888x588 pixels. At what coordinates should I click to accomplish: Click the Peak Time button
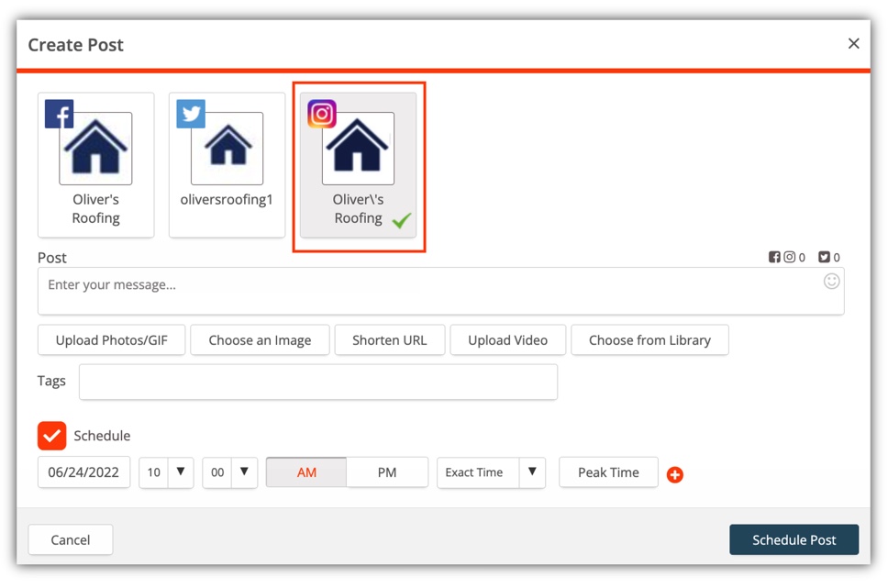click(608, 472)
